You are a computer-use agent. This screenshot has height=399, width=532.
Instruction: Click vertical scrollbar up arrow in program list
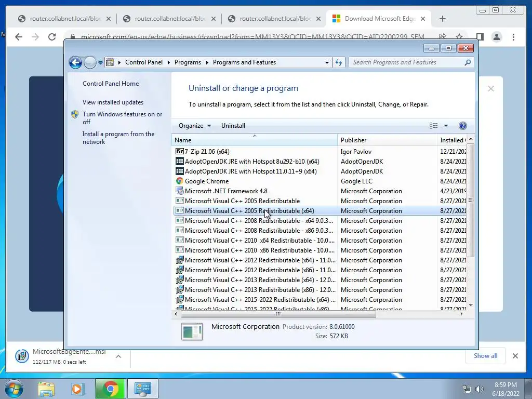pyautogui.click(x=471, y=139)
